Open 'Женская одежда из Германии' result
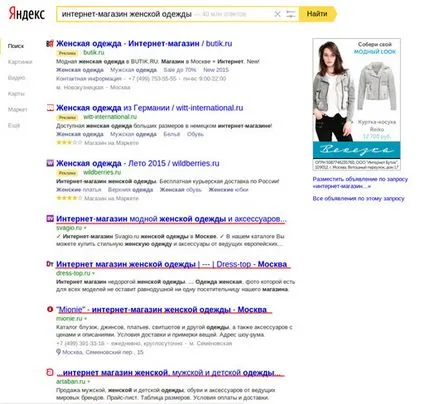Viewport: 434px width, 404px height. [x=150, y=108]
